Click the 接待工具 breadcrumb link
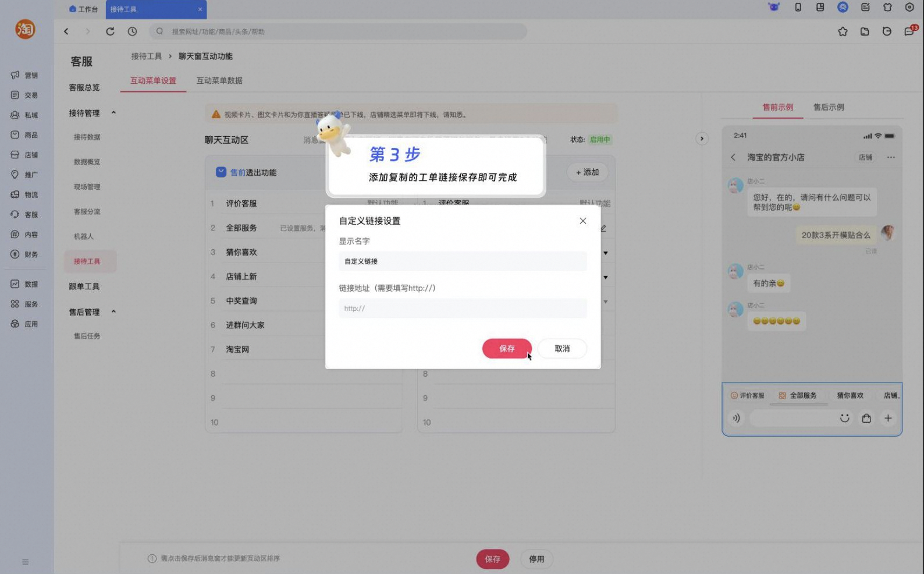Viewport: 924px width, 574px height. coord(147,56)
